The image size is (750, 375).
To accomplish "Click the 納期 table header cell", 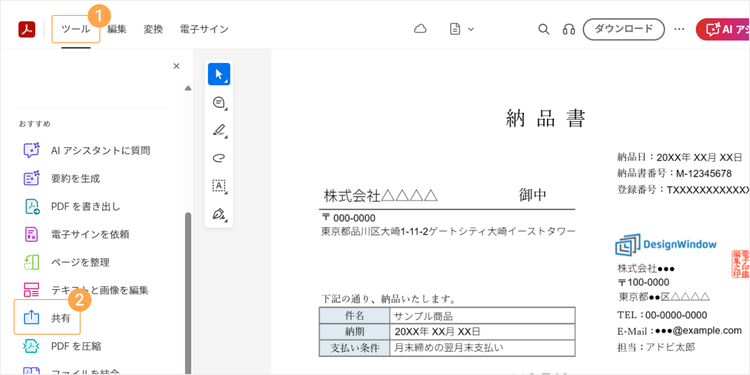I will (354, 332).
